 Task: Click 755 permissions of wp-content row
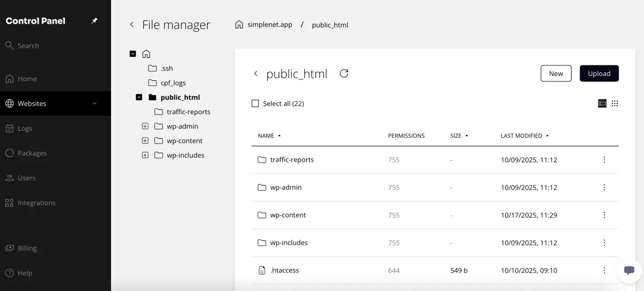[394, 215]
